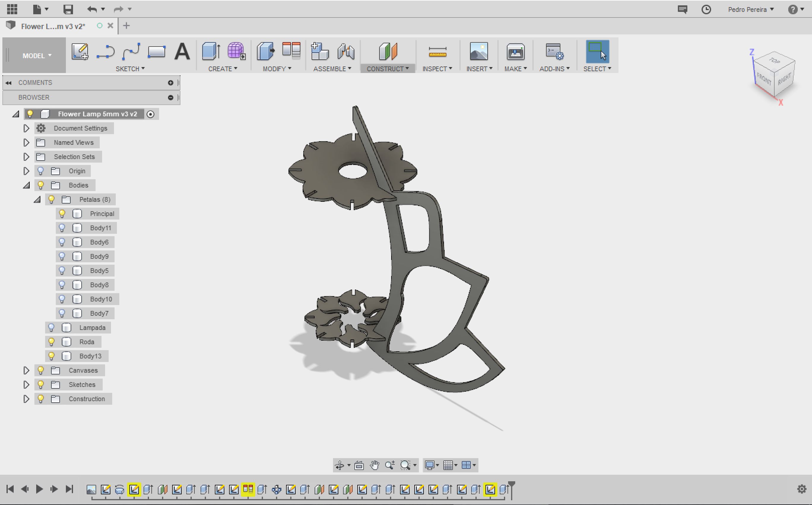
Task: Open the MODIFY menu
Action: point(277,69)
